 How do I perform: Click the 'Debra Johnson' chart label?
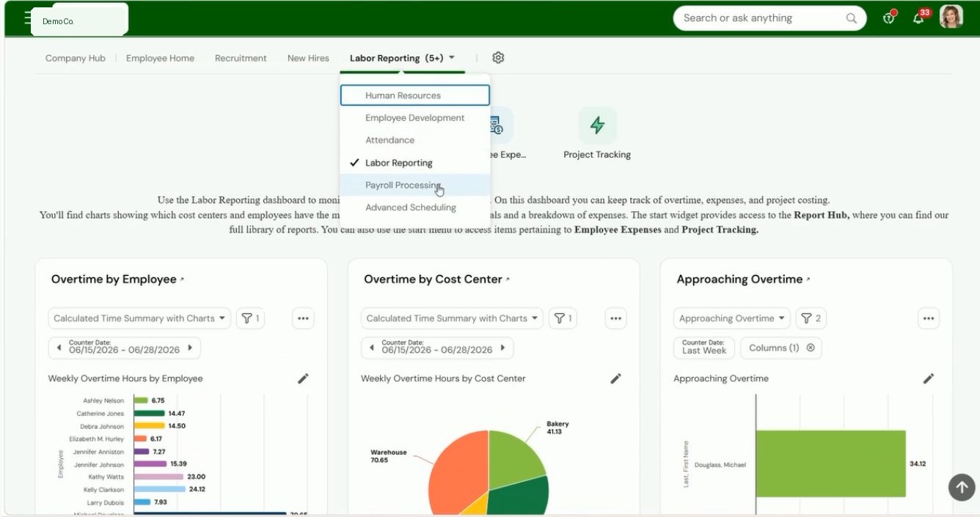102,426
